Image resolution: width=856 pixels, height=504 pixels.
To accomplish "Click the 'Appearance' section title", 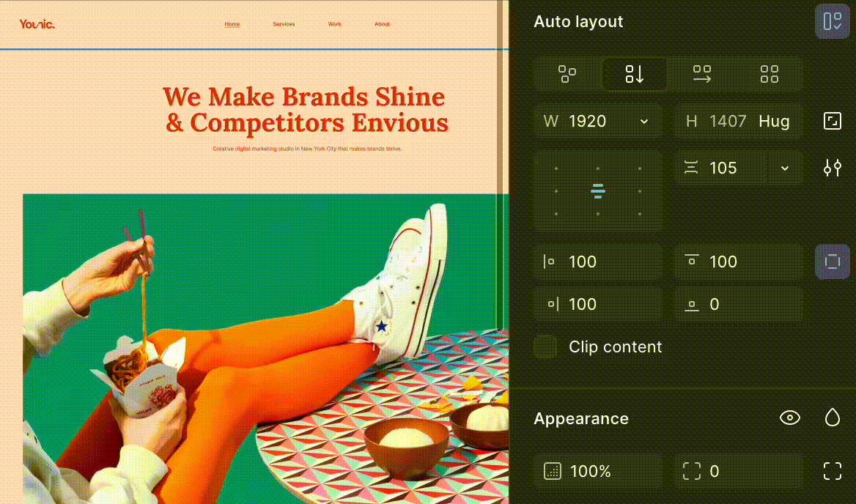I will (581, 418).
